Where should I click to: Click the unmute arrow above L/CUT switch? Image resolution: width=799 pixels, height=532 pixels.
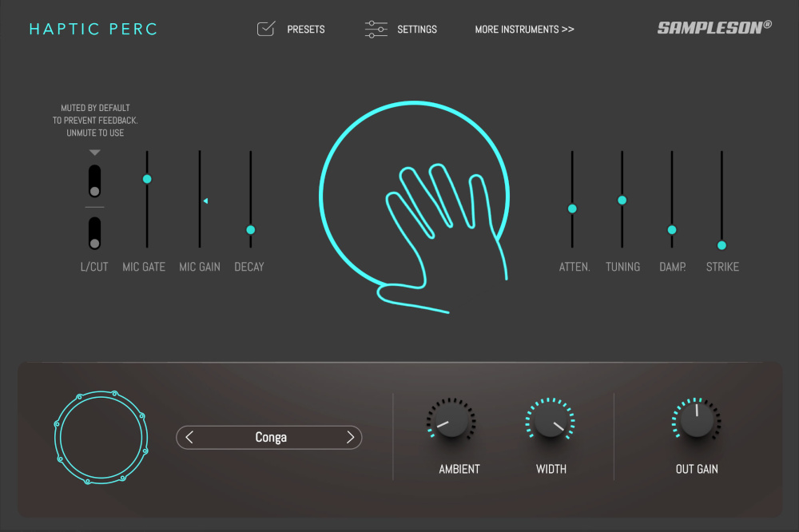(94, 153)
